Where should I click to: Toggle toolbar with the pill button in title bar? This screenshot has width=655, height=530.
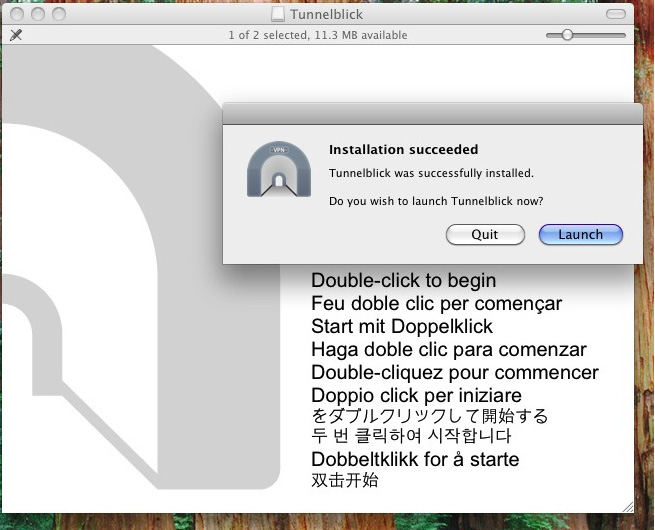(x=615, y=14)
